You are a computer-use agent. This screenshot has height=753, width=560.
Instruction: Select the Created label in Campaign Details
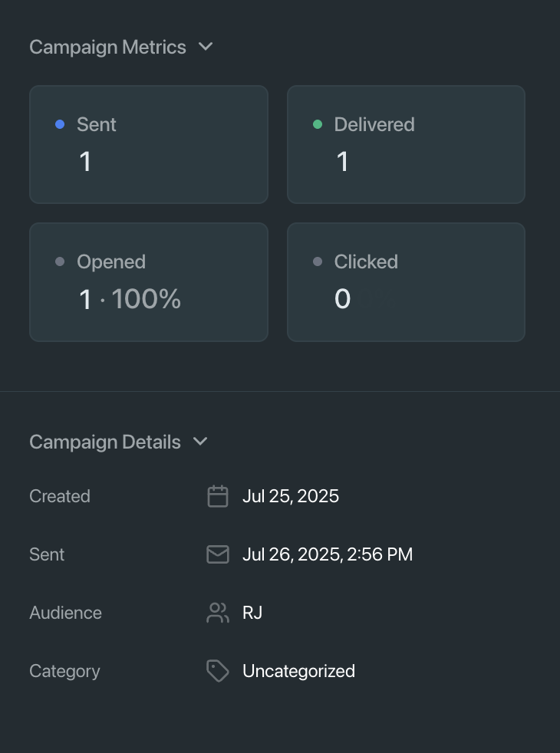click(x=60, y=496)
